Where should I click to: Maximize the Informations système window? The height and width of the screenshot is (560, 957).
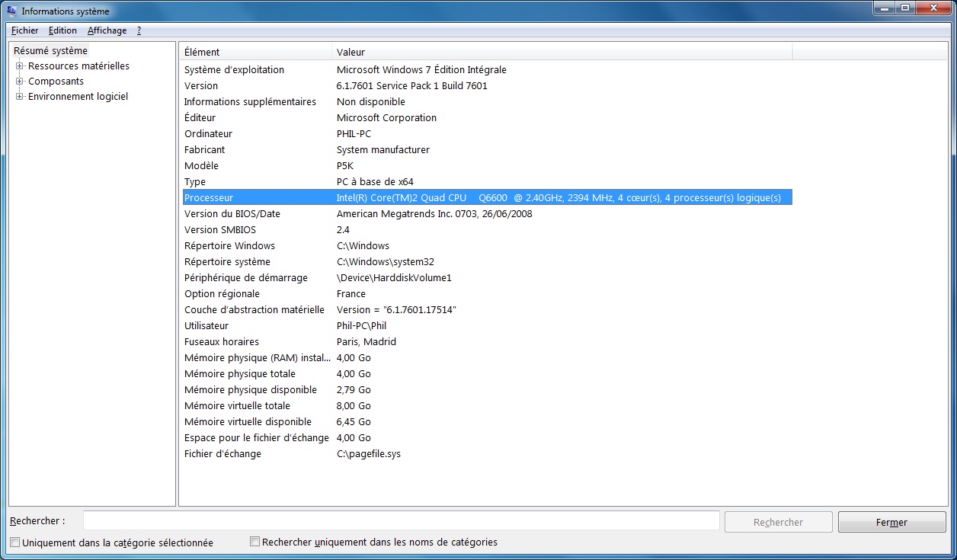click(x=905, y=8)
